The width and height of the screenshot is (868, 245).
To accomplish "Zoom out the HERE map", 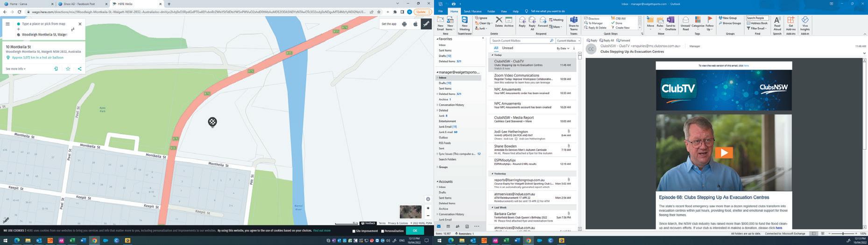I will 428,216.
